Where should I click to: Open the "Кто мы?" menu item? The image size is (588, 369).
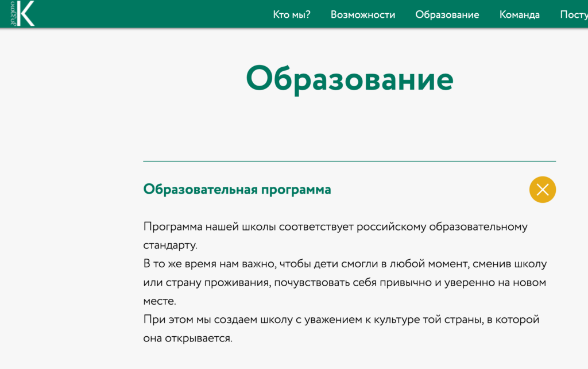coord(292,15)
